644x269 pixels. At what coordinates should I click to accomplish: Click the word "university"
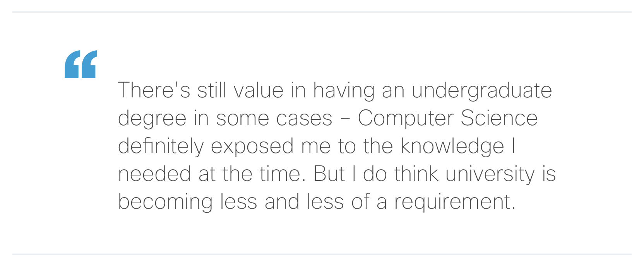pos(490,174)
